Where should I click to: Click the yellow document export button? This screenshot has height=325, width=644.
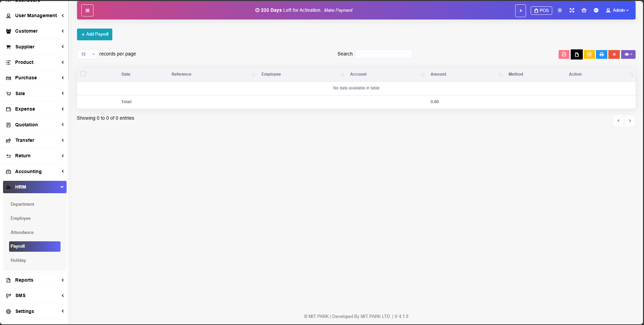coord(589,54)
